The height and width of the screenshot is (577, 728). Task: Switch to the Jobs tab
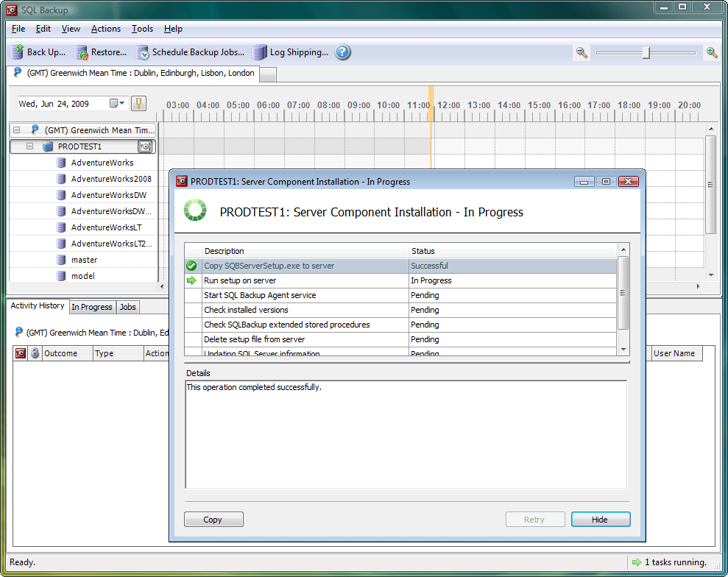[x=127, y=306]
